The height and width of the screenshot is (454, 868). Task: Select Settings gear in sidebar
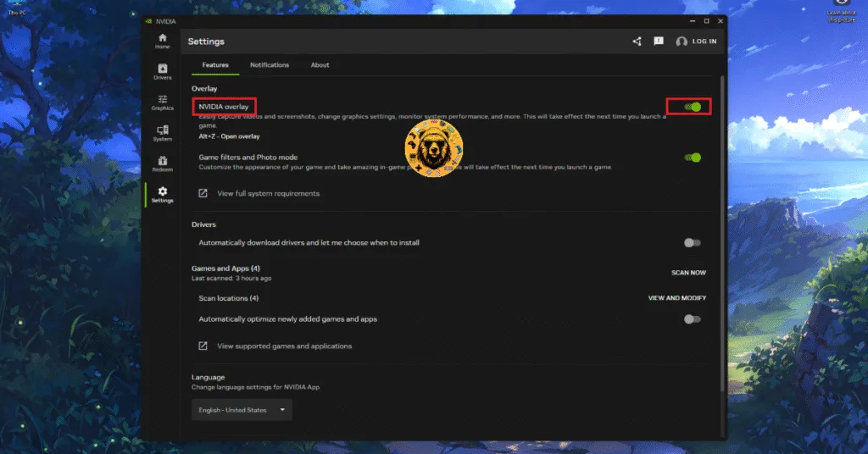pyautogui.click(x=162, y=195)
